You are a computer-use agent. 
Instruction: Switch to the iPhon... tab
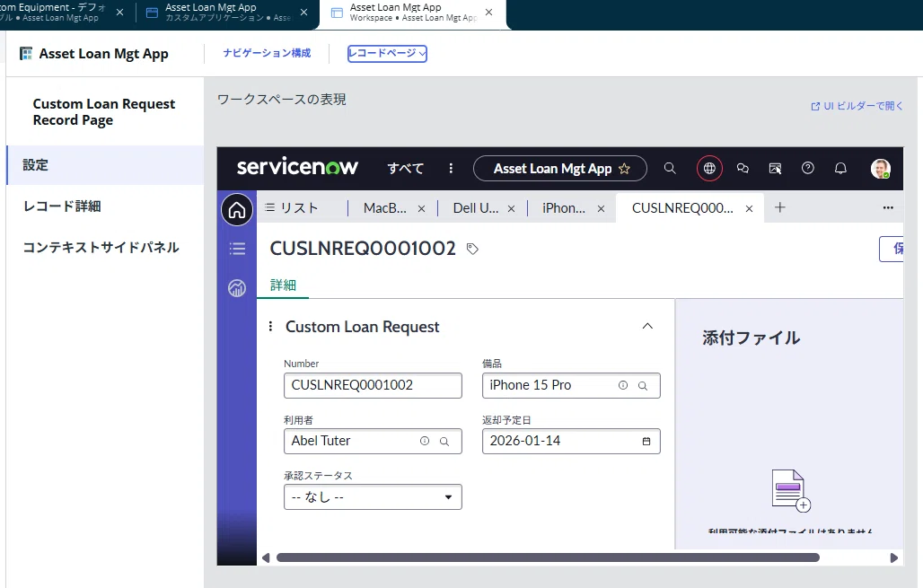[564, 207]
